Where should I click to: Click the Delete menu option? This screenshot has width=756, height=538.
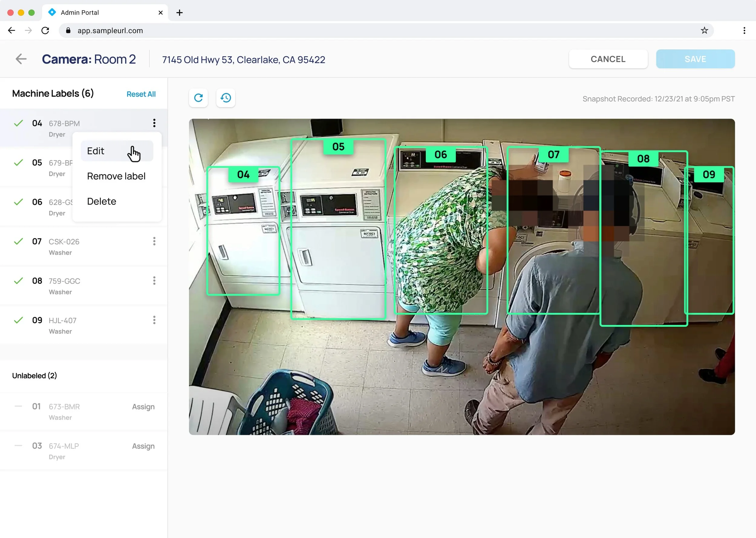102,202
